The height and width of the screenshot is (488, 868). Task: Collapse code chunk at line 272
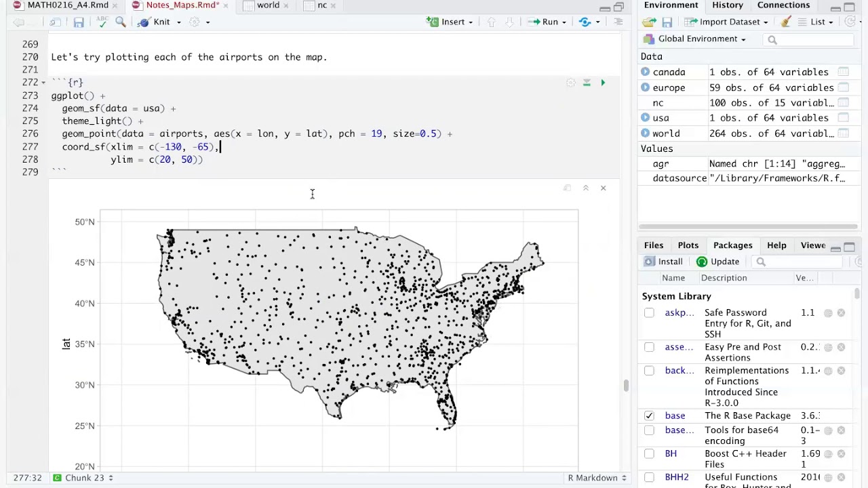pyautogui.click(x=43, y=83)
